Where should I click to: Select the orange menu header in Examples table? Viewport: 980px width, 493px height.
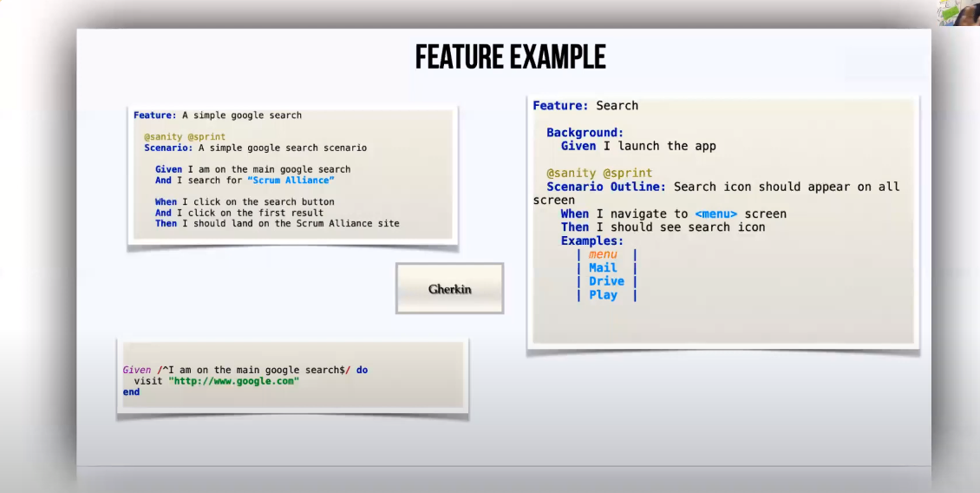coord(603,254)
